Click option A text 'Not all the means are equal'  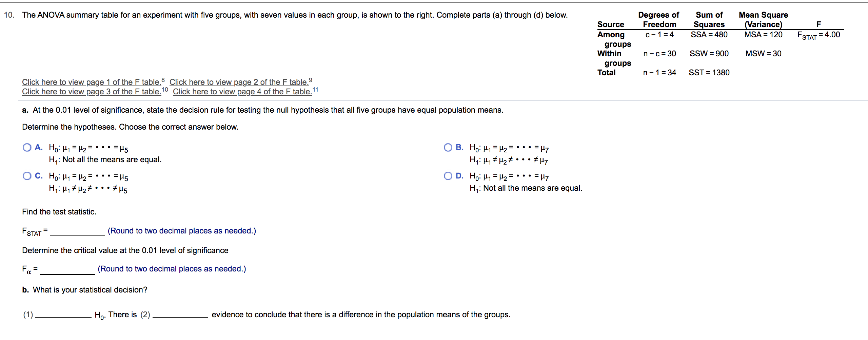(106, 159)
